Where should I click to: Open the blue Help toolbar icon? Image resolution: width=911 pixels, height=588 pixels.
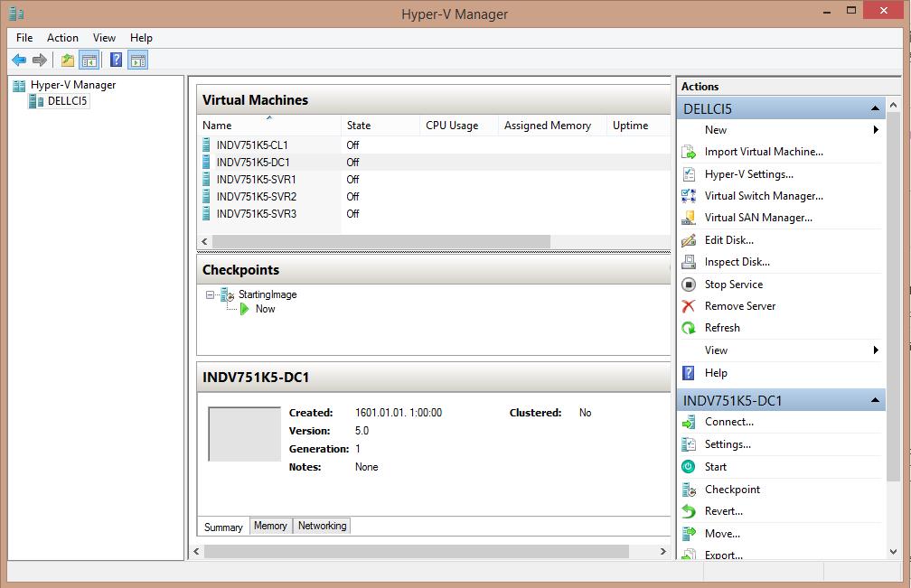[117, 60]
